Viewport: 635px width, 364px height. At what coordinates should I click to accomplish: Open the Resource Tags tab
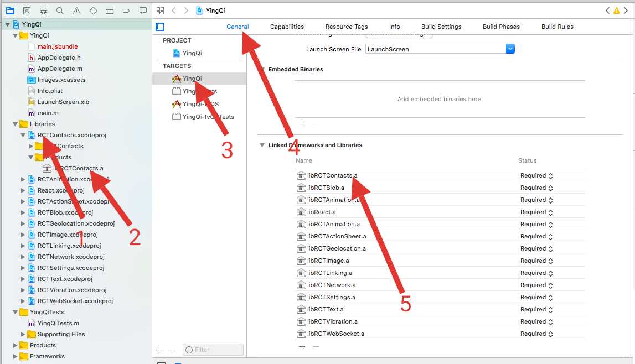347,27
